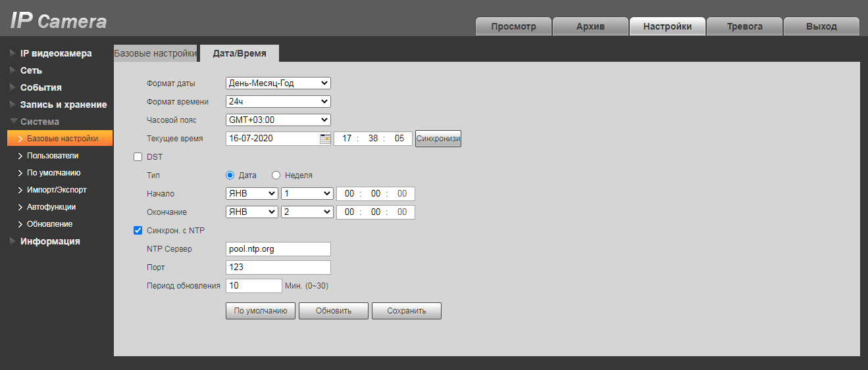
Task: Collapse the Система section
Action: click(39, 122)
